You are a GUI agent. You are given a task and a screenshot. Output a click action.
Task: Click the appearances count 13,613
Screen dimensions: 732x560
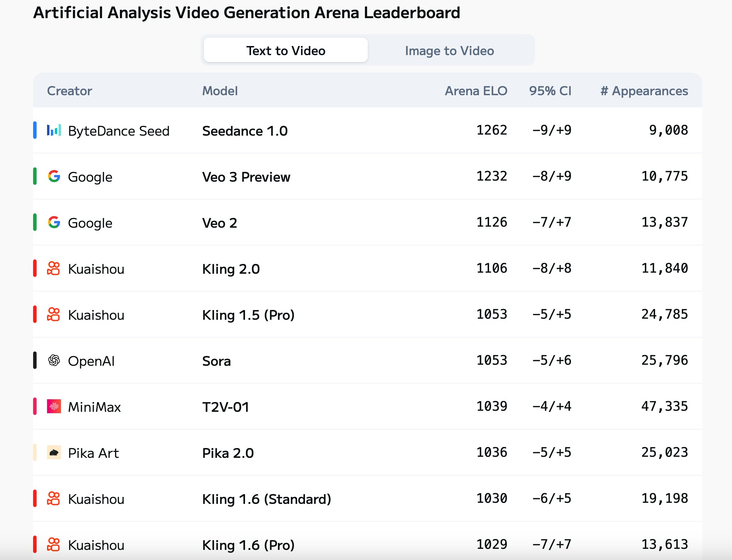pos(665,545)
